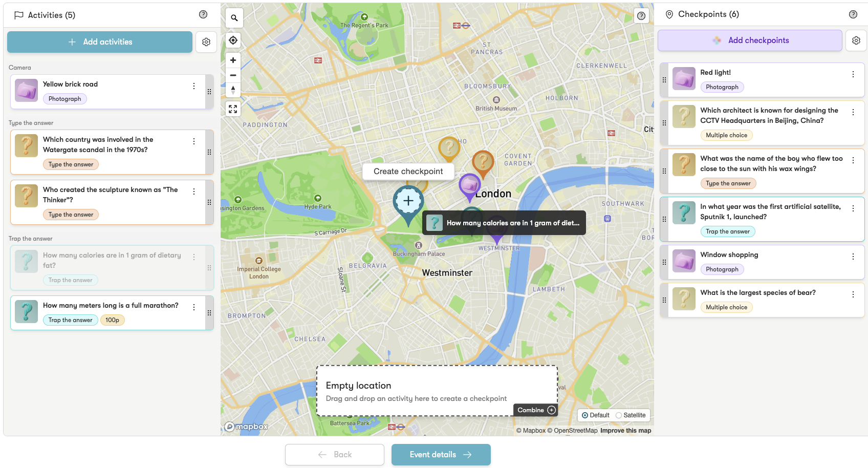This screenshot has width=868, height=468.
Task: Click Window shopping checkpoint thumbnail
Action: (x=684, y=261)
